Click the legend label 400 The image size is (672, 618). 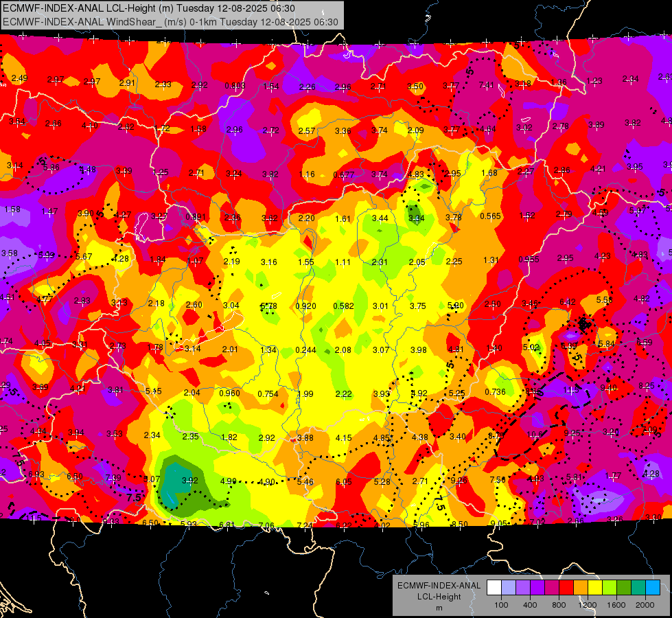pos(530,605)
